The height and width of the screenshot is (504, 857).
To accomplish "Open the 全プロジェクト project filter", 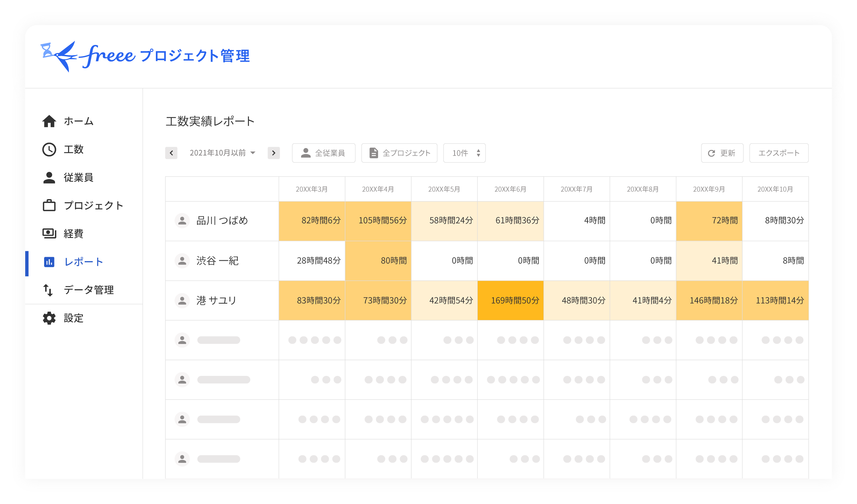I will point(399,153).
